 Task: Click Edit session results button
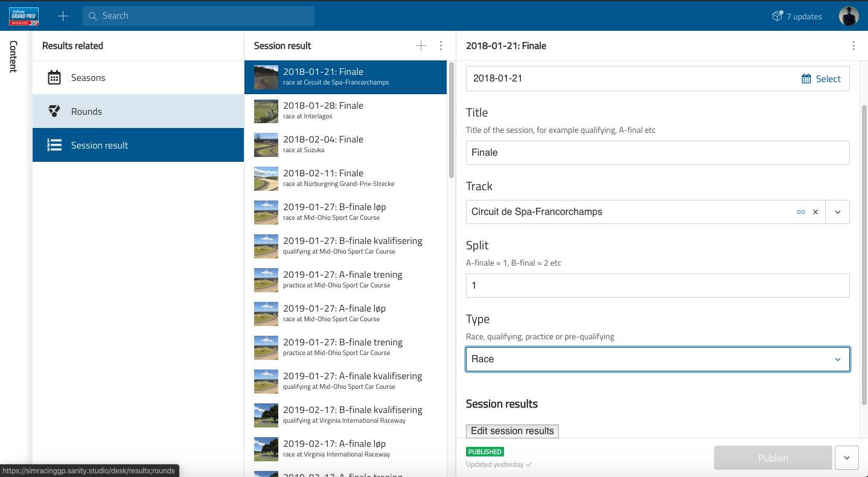(x=512, y=431)
